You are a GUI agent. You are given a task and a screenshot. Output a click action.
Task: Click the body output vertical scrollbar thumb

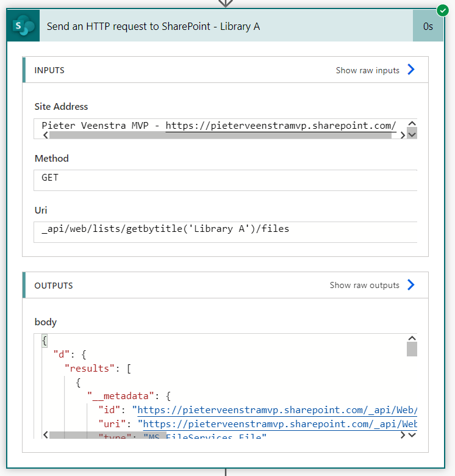(412, 349)
